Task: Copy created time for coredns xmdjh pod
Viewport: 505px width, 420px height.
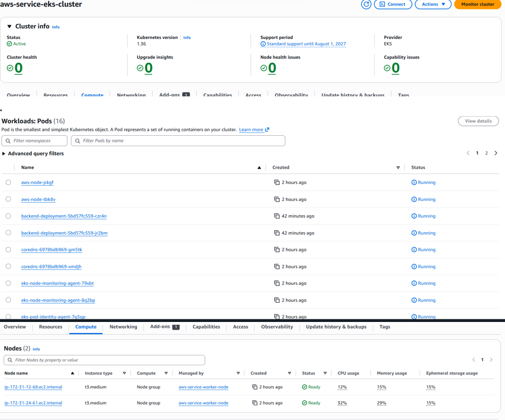Action: click(x=277, y=266)
